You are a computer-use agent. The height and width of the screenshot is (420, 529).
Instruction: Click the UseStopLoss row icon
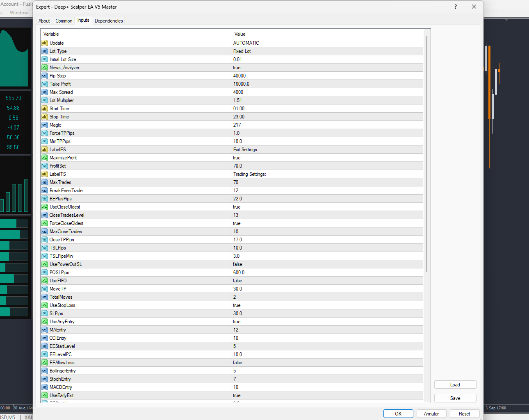click(x=44, y=305)
